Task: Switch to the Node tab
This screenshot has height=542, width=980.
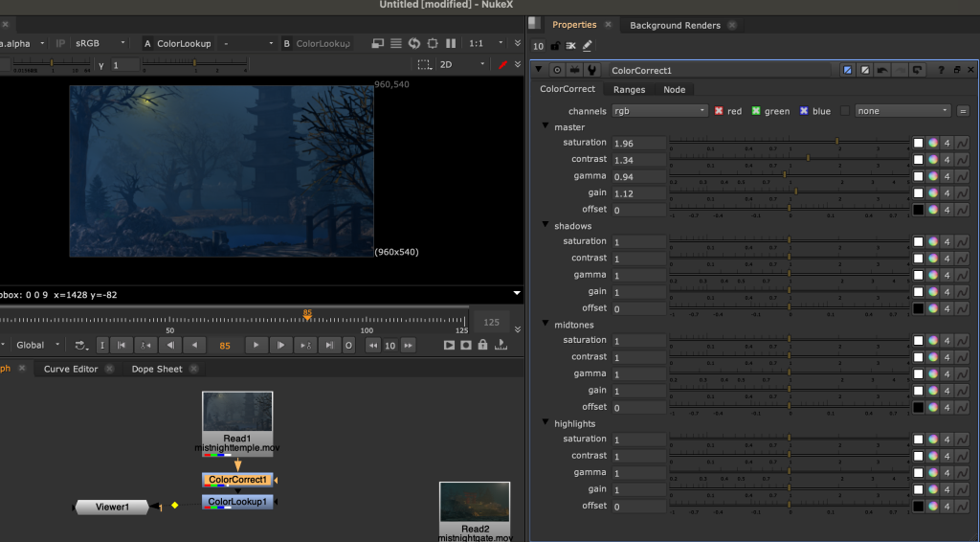Action: 674,89
